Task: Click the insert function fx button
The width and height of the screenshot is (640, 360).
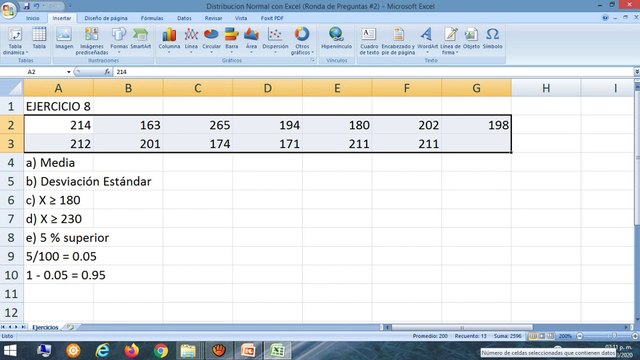Action: point(107,72)
